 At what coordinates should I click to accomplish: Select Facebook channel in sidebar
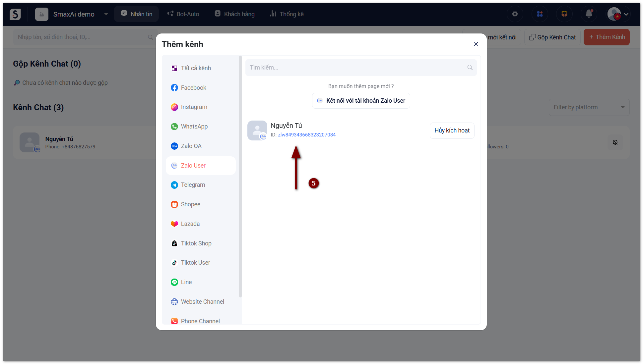pyautogui.click(x=193, y=88)
